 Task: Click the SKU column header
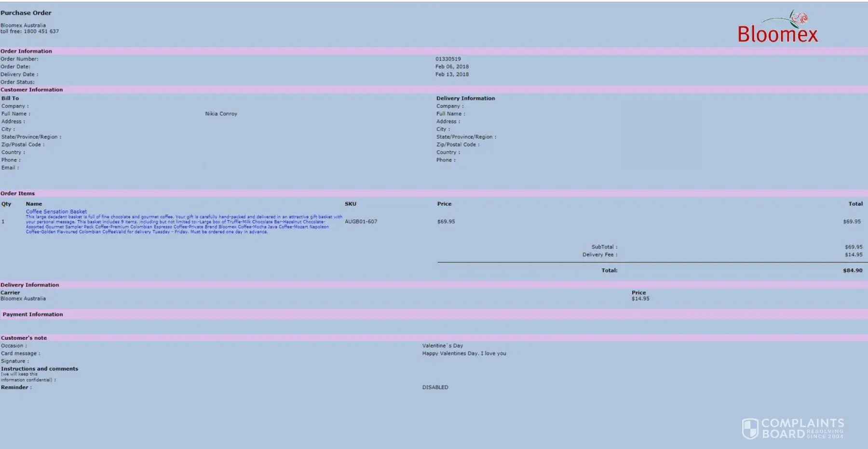point(351,204)
